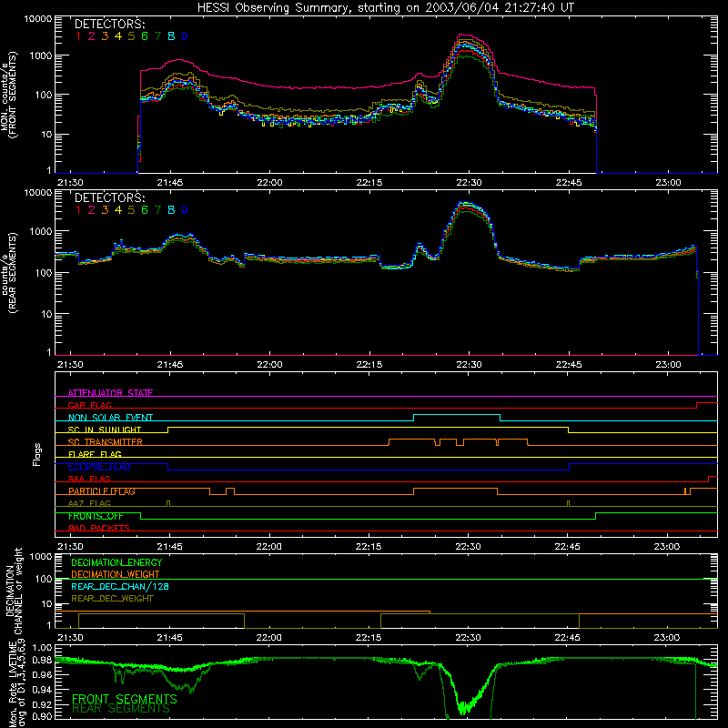Click the SC_TRANSMITTER flag label
Screen dimensions: 728x728
coord(106,442)
